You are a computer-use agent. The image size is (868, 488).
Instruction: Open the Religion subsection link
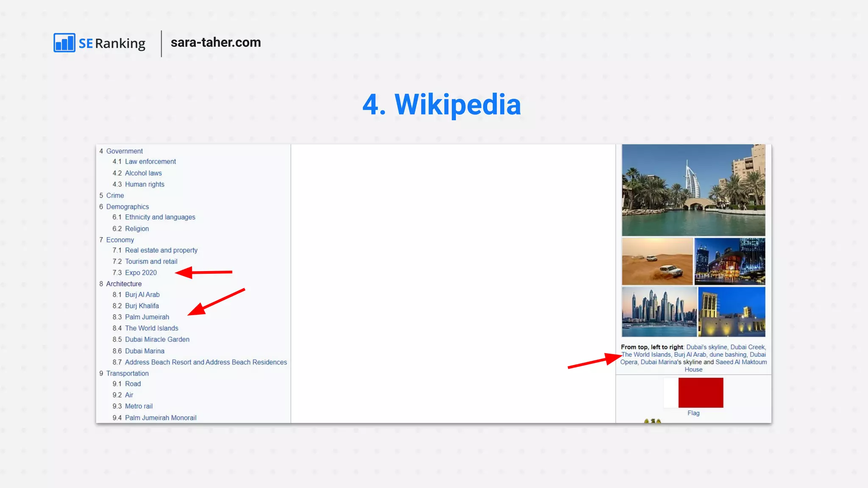point(136,228)
